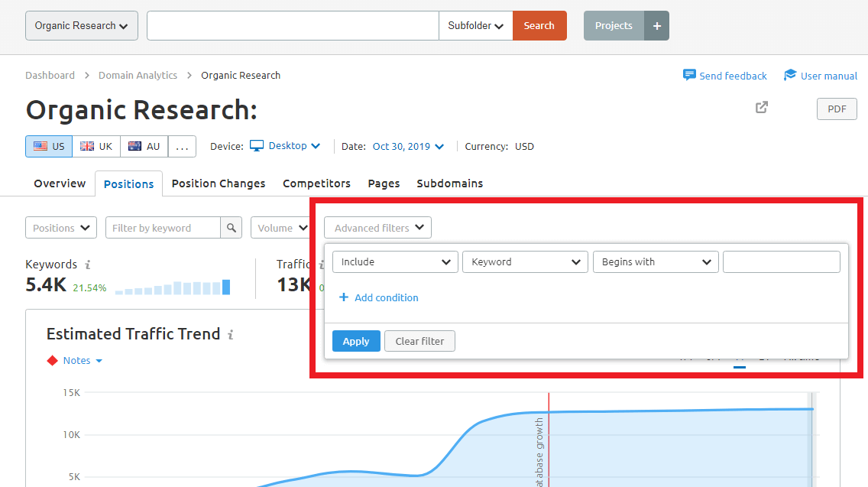The width and height of the screenshot is (868, 487).
Task: Open Send feedback using the speech bubble icon
Action: click(x=688, y=75)
